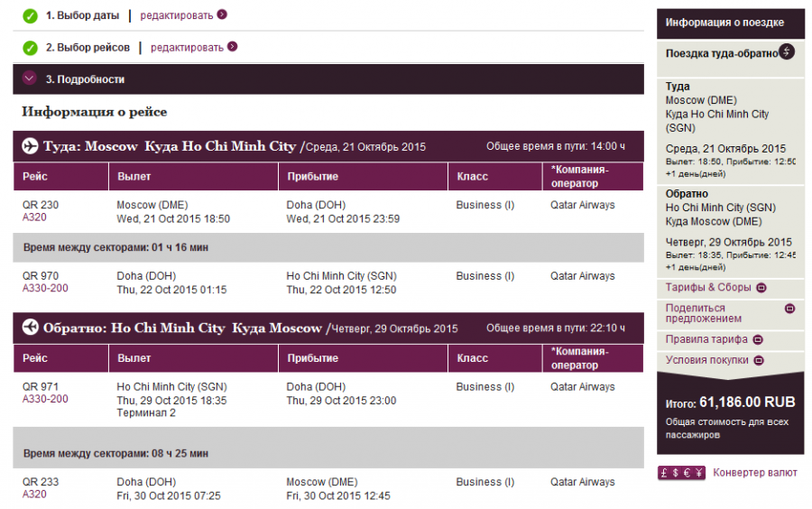
Task: Click aircraft link A320 under QR 230
Action: 34,217
